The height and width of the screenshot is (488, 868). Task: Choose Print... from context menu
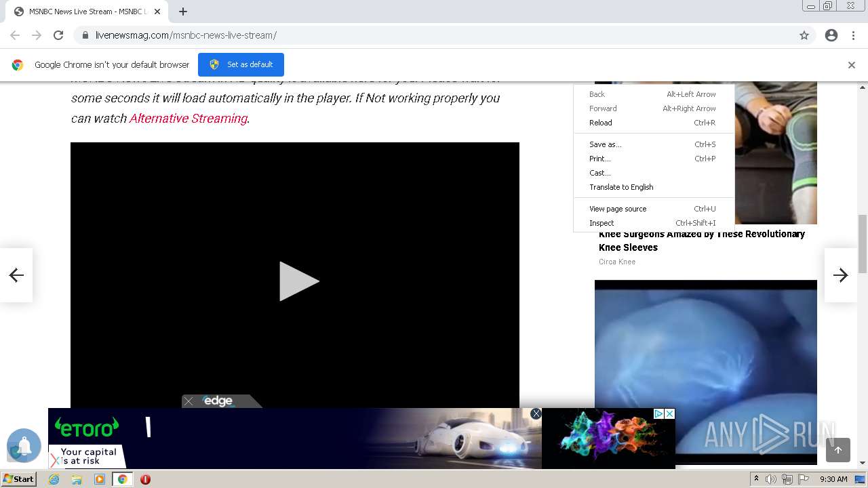[x=654, y=159]
